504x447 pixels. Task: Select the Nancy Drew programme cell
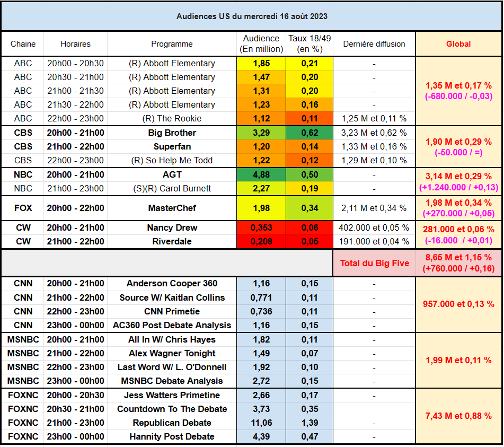click(x=172, y=227)
